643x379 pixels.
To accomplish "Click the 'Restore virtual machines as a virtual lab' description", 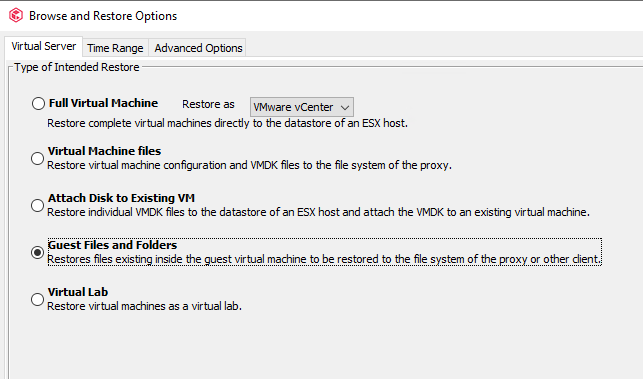I will point(144,306).
